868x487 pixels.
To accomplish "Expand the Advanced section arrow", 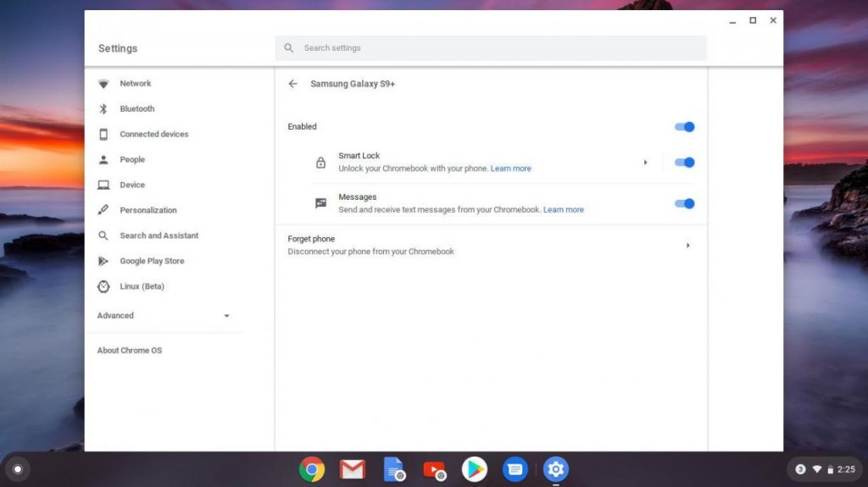I will 226,315.
